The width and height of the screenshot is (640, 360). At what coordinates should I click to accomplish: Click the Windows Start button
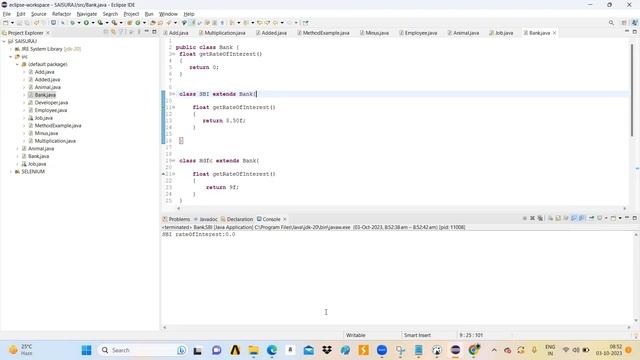click(87, 350)
